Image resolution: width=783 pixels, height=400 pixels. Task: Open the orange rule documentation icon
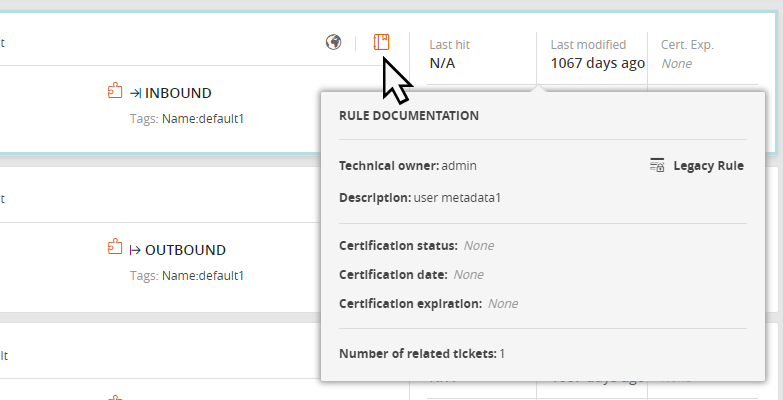pyautogui.click(x=382, y=42)
